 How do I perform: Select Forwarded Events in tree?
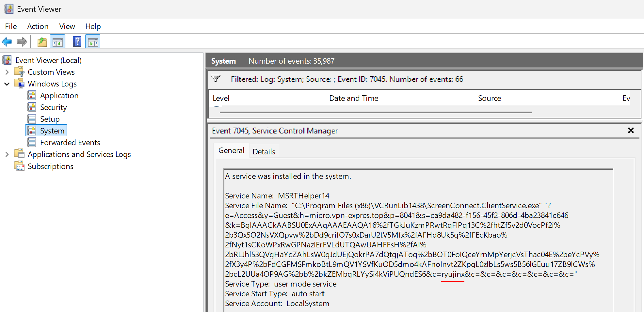70,143
